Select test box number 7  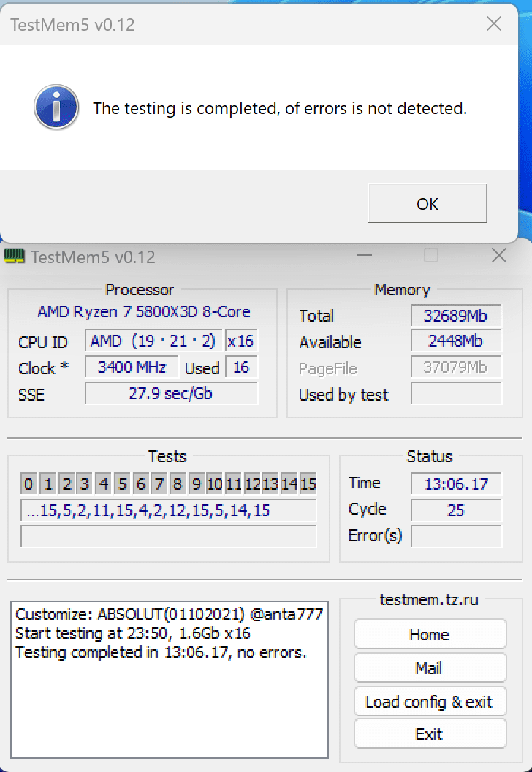159,484
